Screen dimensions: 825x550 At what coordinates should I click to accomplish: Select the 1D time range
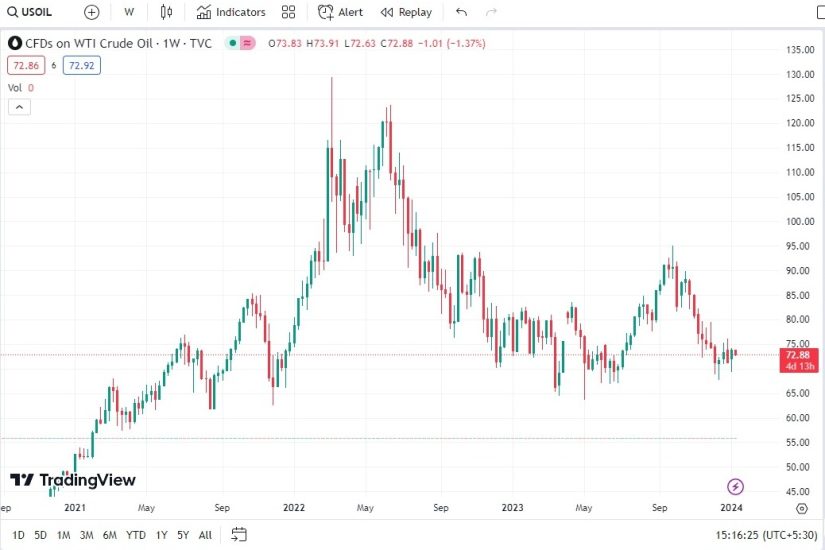pos(18,534)
